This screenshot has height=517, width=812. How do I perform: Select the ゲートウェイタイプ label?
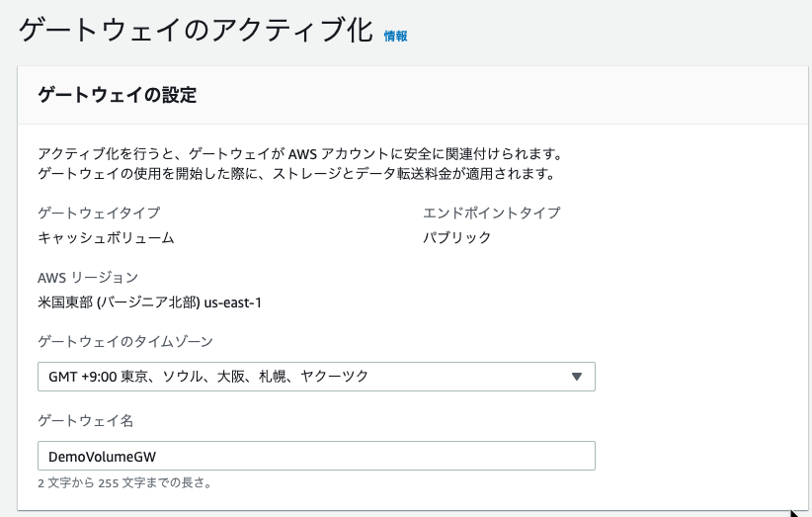point(99,213)
